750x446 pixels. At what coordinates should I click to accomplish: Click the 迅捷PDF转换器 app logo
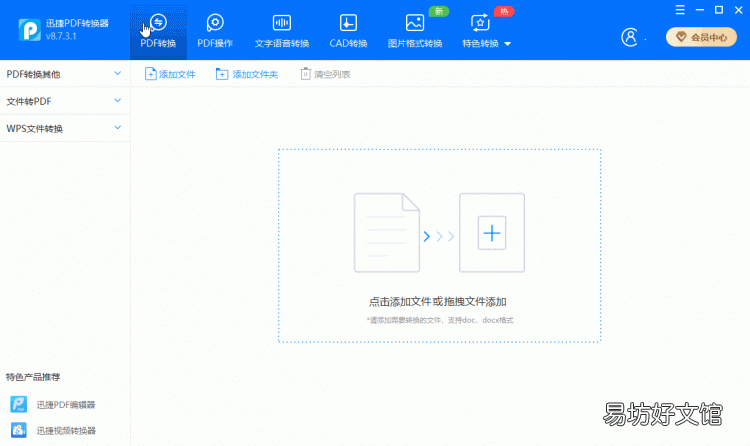click(30, 30)
